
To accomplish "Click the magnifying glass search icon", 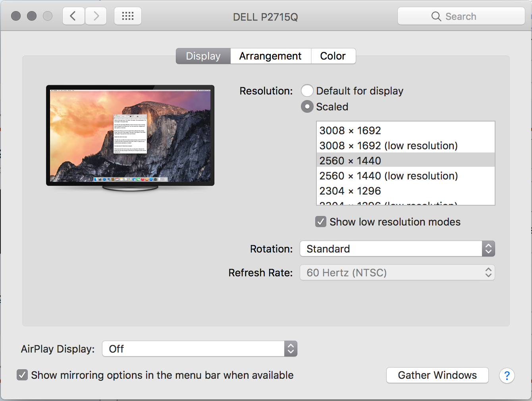I will 436,16.
